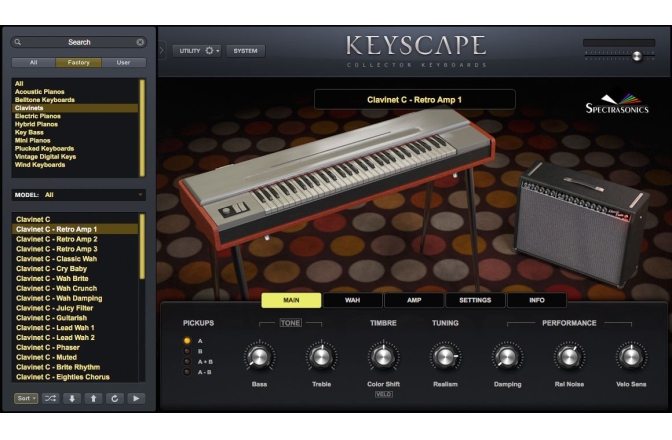
Task: Click the Spectrasonics logo
Action: [x=617, y=103]
